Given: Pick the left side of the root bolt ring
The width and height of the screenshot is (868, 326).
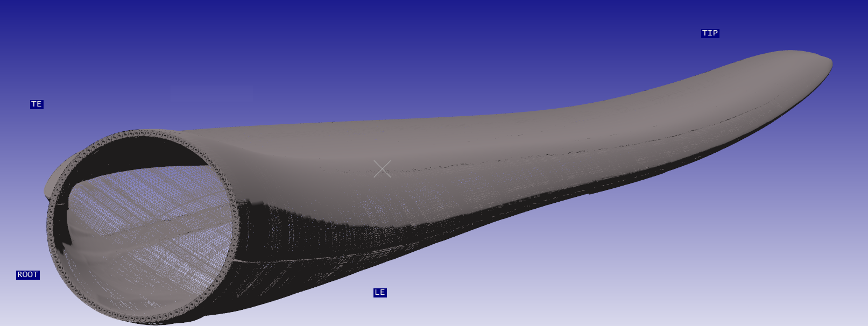Looking at the screenshot, I should [50, 226].
